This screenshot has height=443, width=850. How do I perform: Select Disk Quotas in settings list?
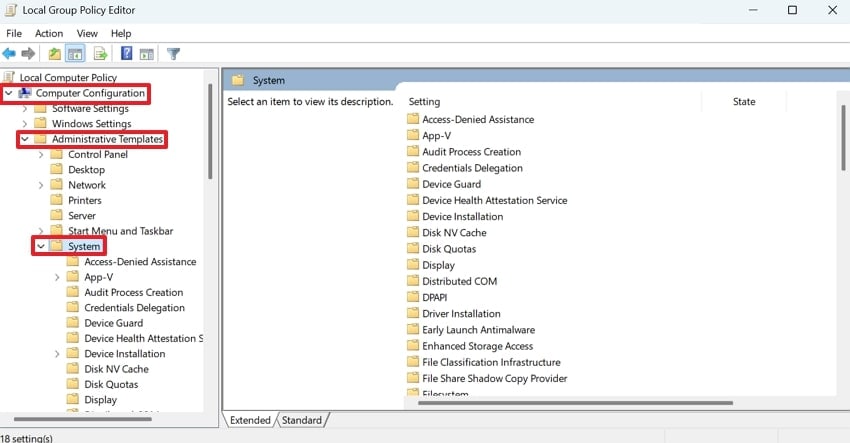[449, 249]
